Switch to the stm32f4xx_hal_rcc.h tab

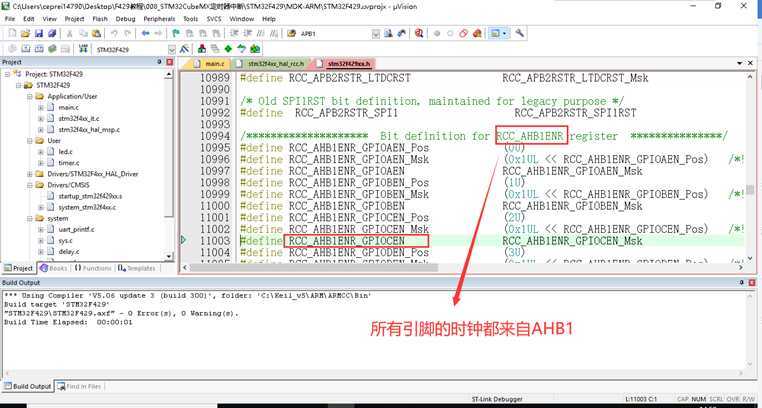271,64
